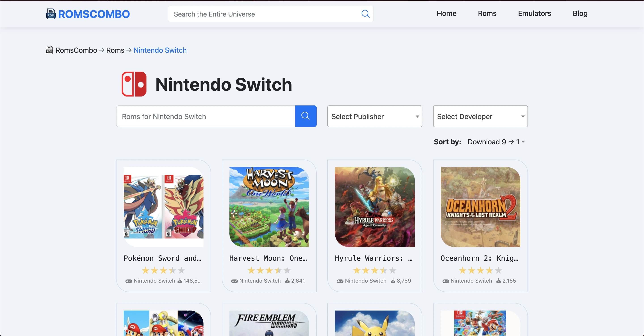Viewport: 644px width, 336px height.
Task: Click the Roms breadcrumb link
Action: pos(115,50)
